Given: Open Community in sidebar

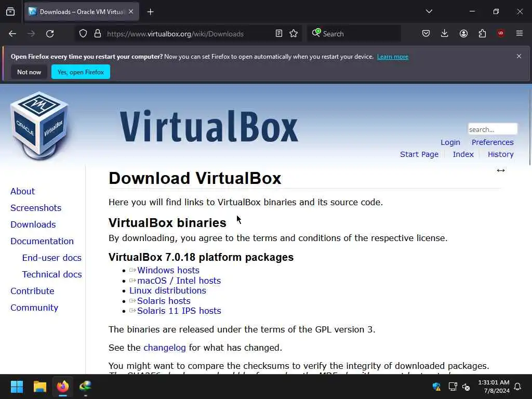Looking at the screenshot, I should pyautogui.click(x=34, y=308).
